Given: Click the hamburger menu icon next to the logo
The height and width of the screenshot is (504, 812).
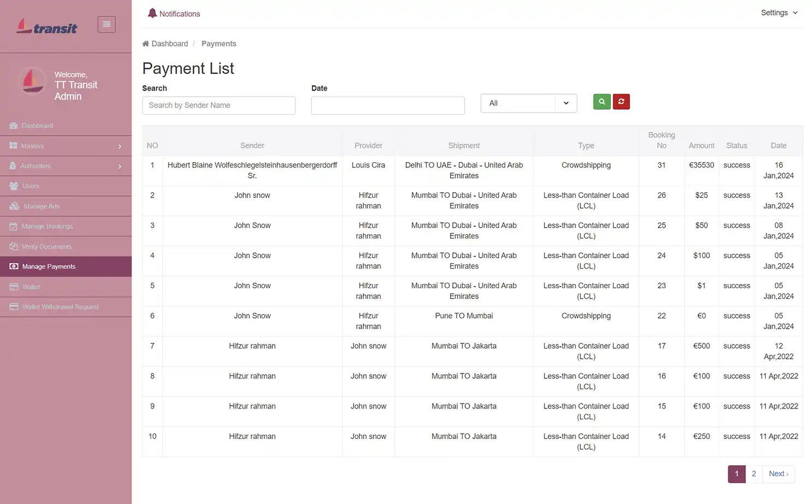Looking at the screenshot, I should [x=106, y=24].
